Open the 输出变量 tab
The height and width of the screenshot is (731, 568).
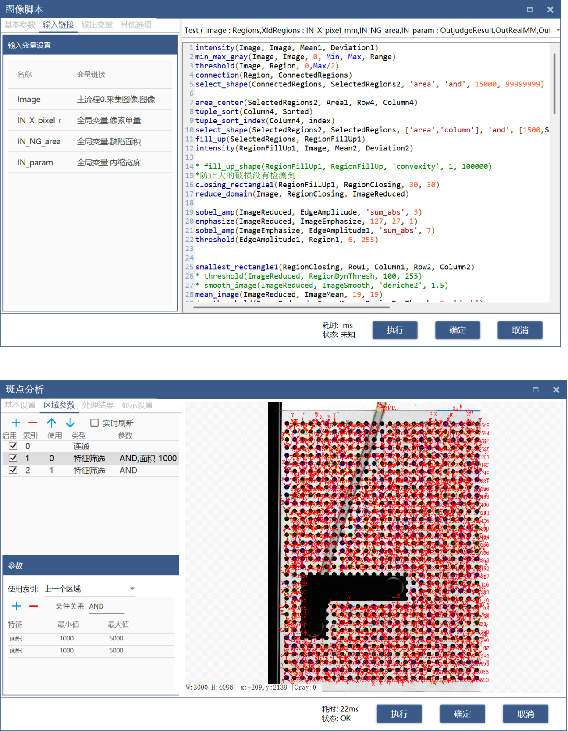pos(97,25)
